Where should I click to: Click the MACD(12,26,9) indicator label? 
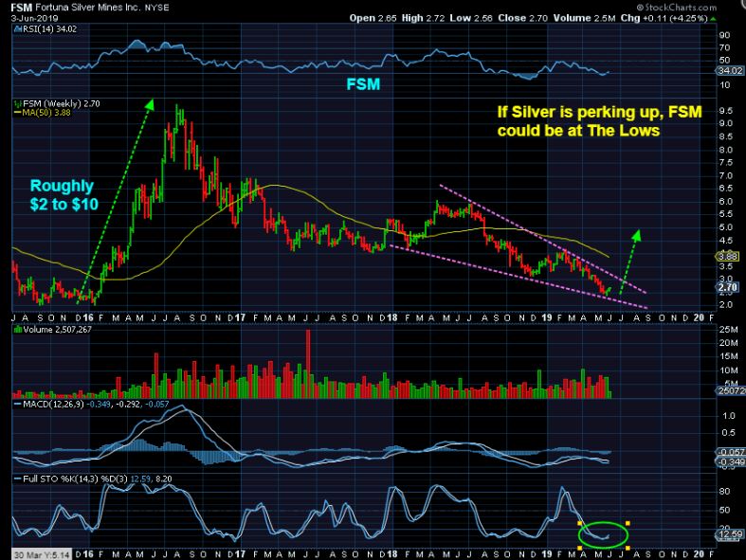click(53, 405)
